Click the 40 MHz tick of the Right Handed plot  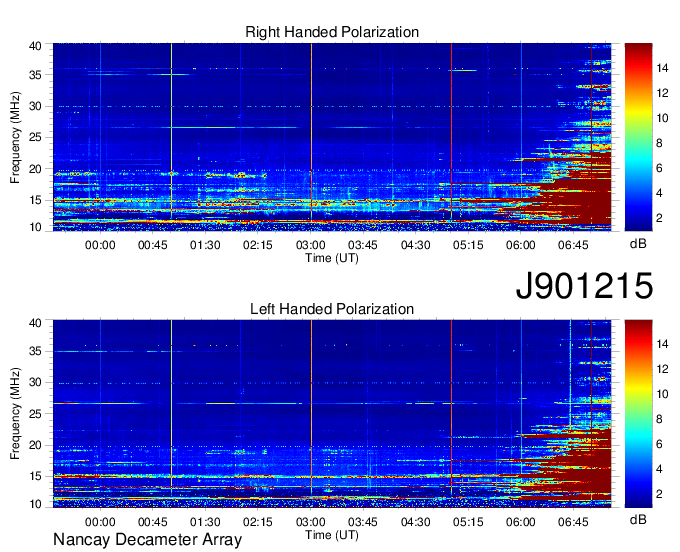(36, 46)
